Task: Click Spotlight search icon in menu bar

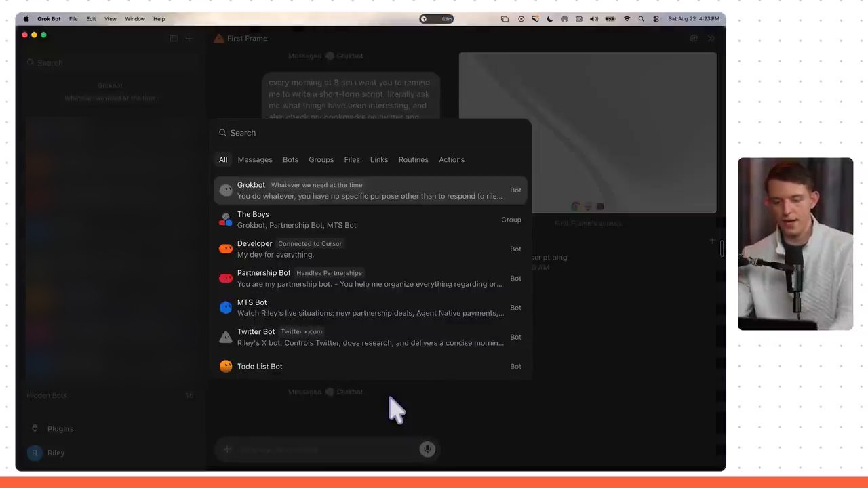Action: (x=641, y=19)
